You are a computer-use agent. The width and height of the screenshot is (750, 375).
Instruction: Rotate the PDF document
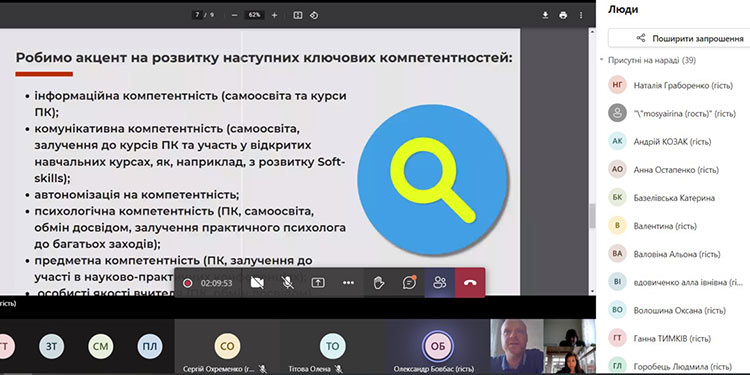[x=314, y=15]
